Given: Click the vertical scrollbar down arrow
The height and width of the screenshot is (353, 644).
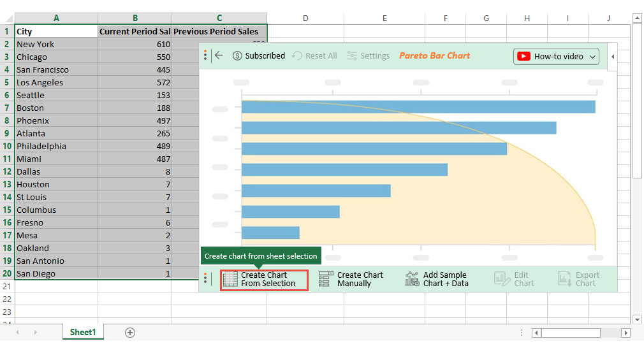Looking at the screenshot, I should pos(637,319).
